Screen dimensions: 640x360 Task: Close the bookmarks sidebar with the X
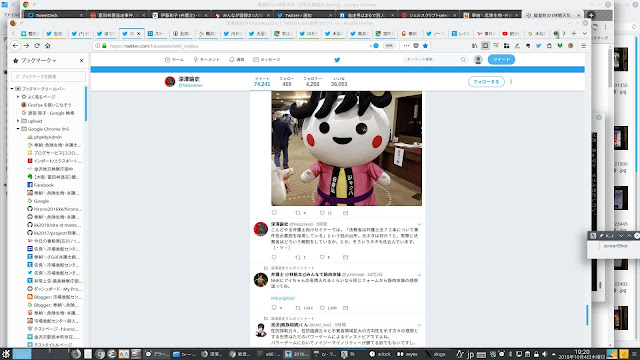(x=82, y=60)
